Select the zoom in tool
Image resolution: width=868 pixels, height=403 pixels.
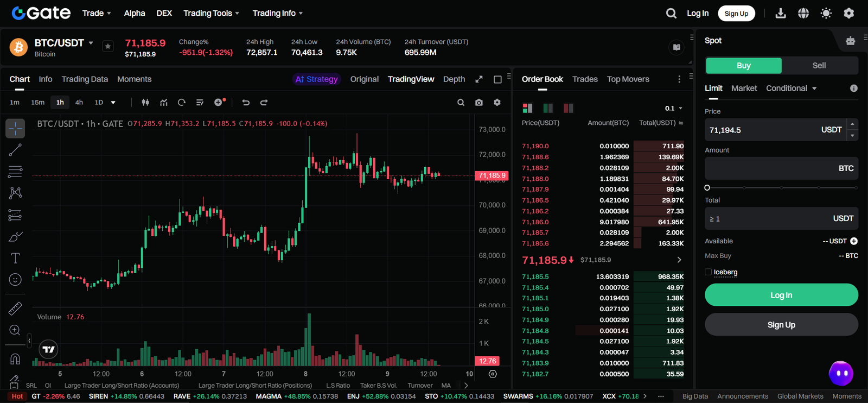(x=15, y=330)
